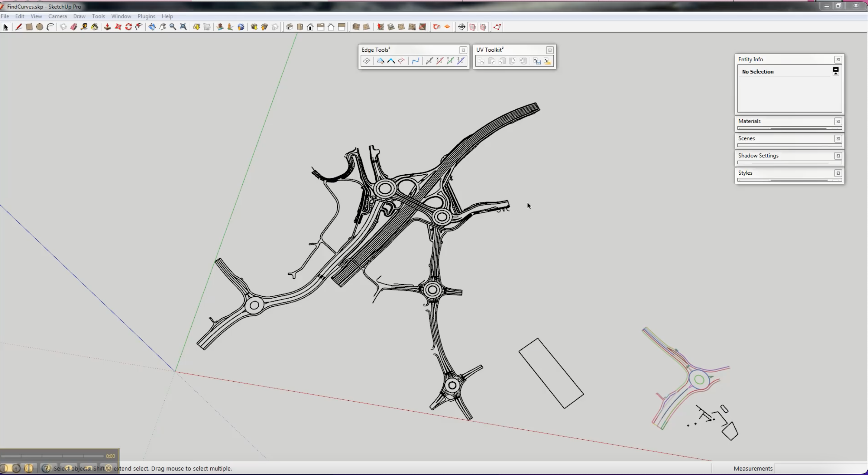This screenshot has width=868, height=475.
Task: Click the Zoom Extents icon
Action: pyautogui.click(x=183, y=27)
